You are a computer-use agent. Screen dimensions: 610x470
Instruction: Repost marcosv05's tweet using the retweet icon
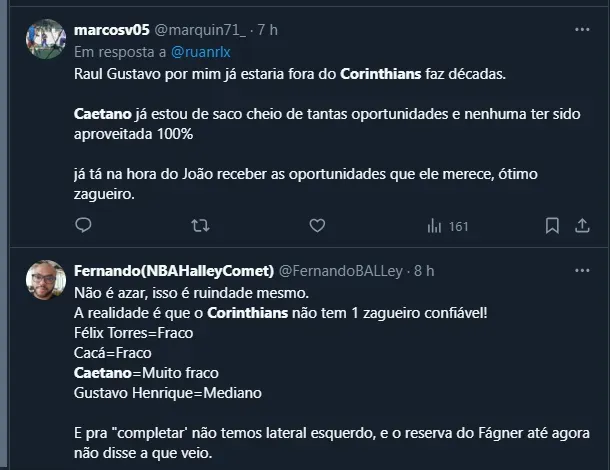pos(200,226)
